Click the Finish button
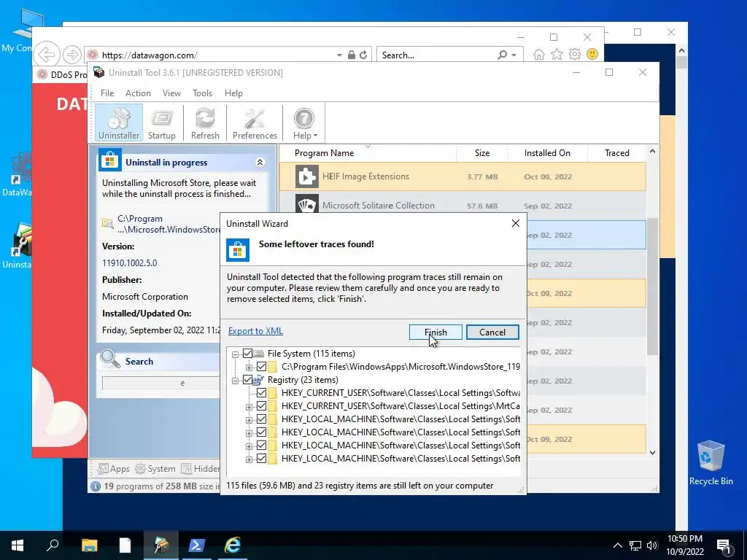 point(436,332)
